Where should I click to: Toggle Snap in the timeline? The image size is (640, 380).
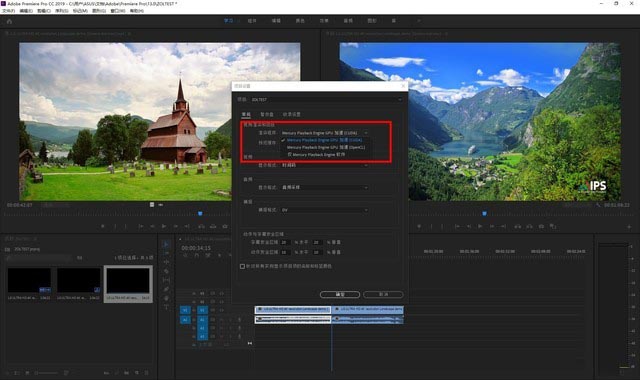197,255
